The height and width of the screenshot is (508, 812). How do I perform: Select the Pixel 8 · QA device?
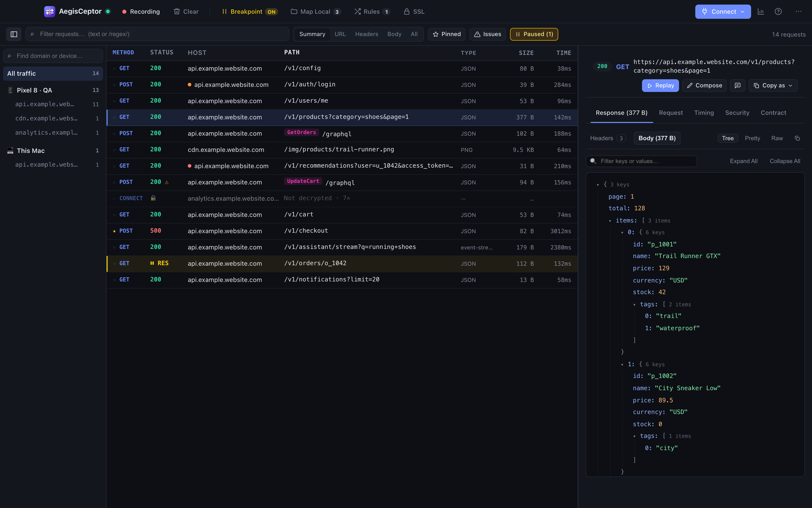click(53, 90)
